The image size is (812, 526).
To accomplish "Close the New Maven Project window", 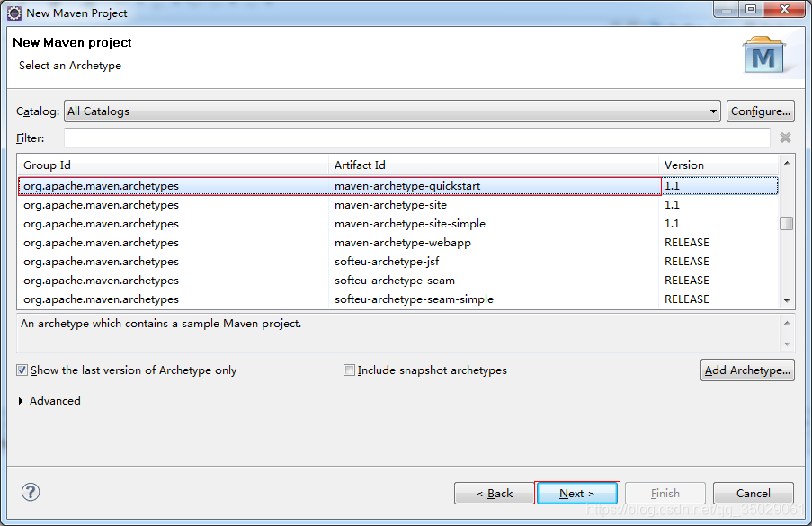I will point(786,9).
